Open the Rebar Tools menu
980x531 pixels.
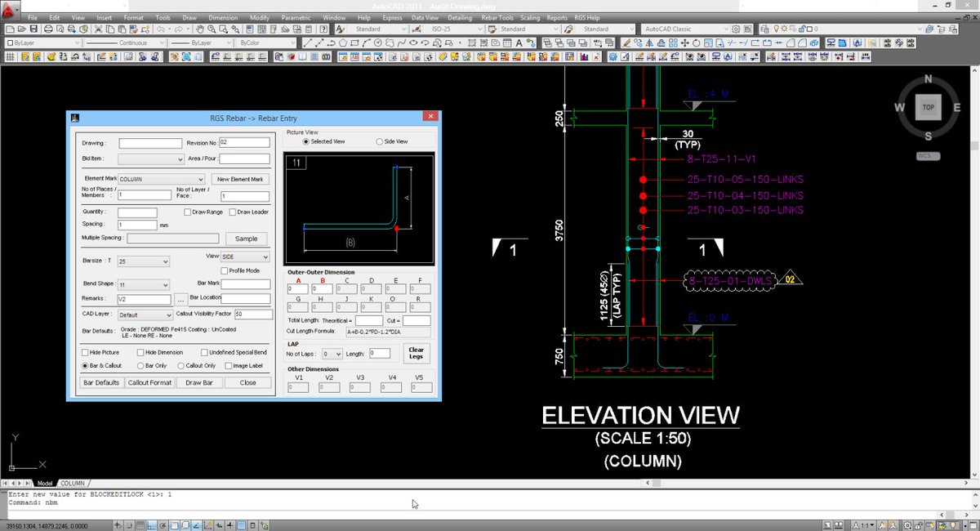tap(497, 17)
